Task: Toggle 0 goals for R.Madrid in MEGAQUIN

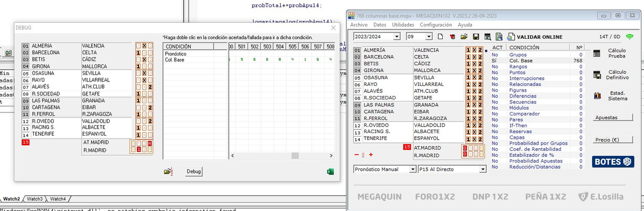Action: pyautogui.click(x=465, y=155)
